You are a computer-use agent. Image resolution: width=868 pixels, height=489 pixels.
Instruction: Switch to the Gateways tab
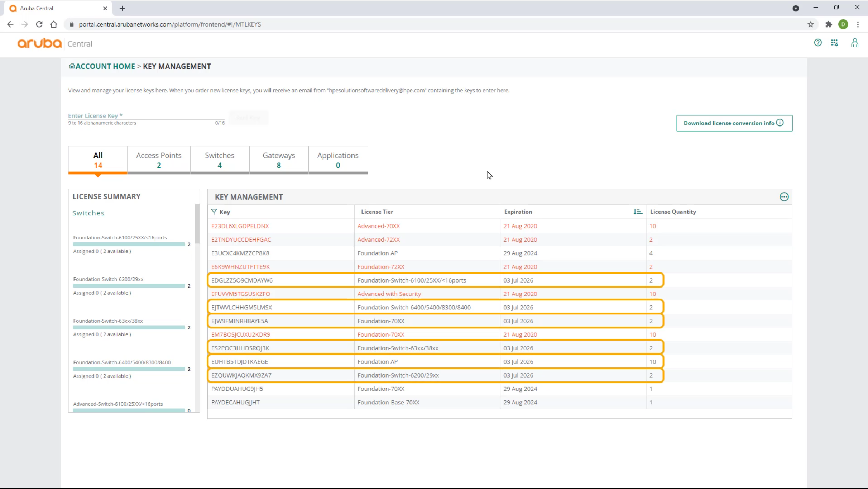tap(279, 160)
